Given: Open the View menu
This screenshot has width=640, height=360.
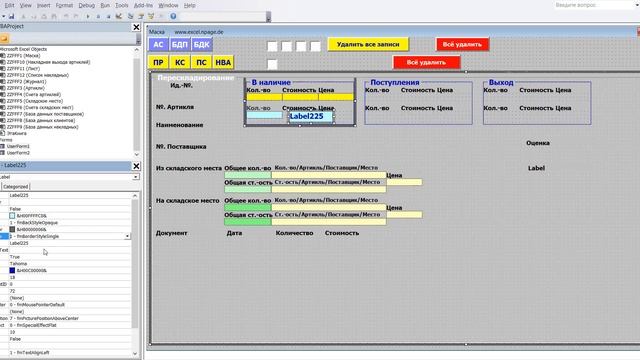Looking at the screenshot, I should 25,5.
